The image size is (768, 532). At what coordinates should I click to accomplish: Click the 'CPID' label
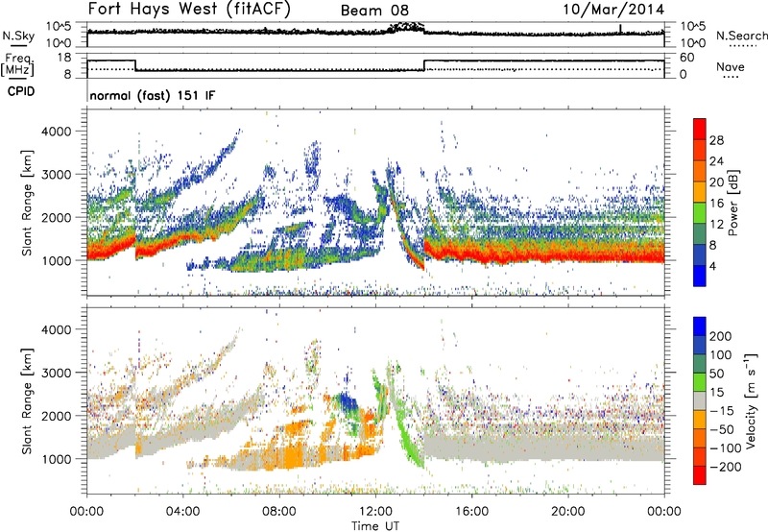[21, 91]
